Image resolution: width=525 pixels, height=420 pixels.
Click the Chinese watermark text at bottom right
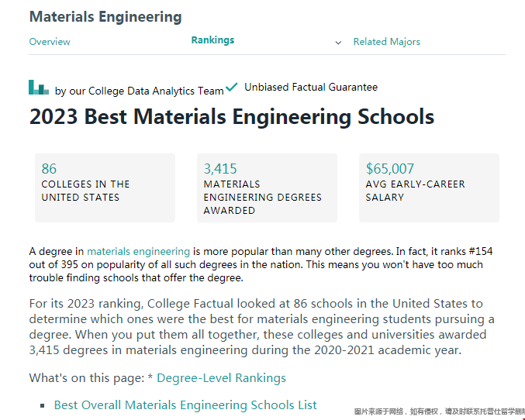pyautogui.click(x=438, y=411)
